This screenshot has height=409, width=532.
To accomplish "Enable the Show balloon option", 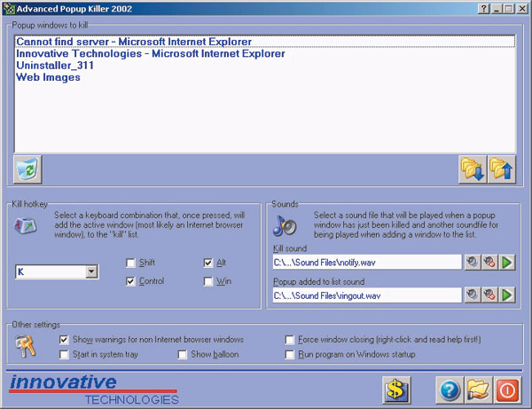I will click(x=183, y=355).
